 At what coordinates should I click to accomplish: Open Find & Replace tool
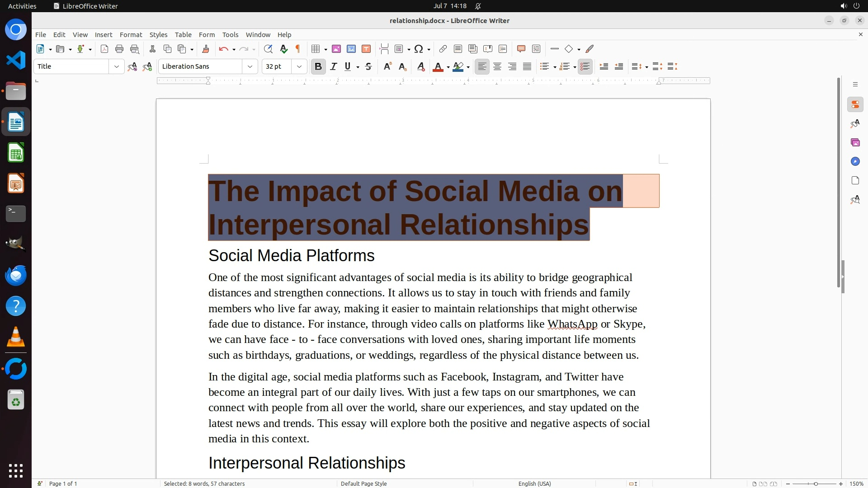pos(268,49)
